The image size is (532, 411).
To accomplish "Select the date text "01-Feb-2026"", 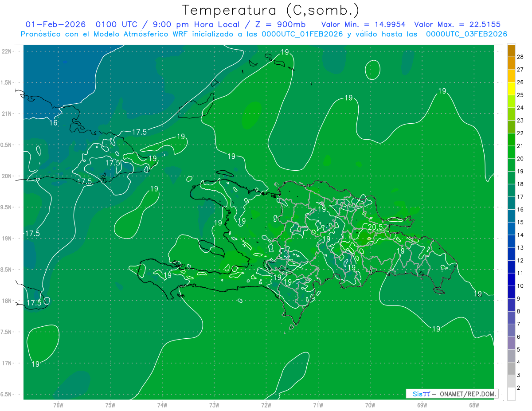I will tap(55, 24).
